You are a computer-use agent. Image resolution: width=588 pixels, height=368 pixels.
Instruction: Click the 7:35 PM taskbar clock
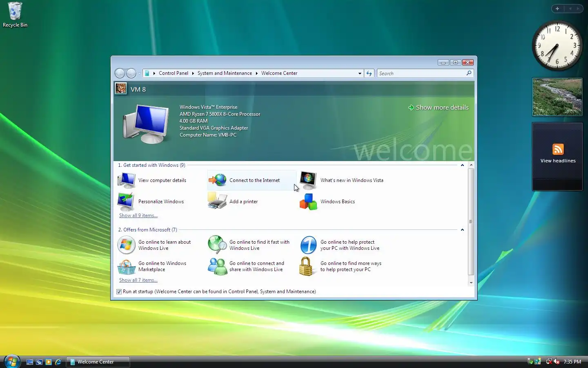(x=572, y=362)
